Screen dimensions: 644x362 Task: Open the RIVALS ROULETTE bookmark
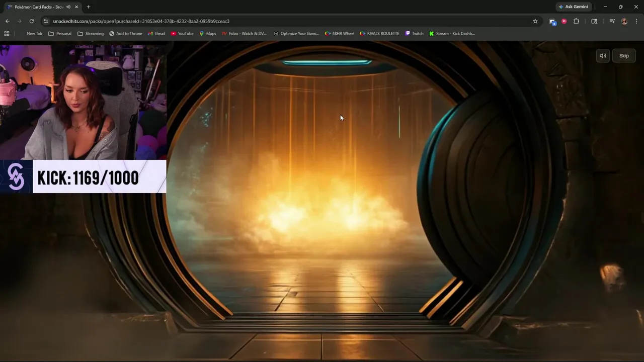click(380, 34)
